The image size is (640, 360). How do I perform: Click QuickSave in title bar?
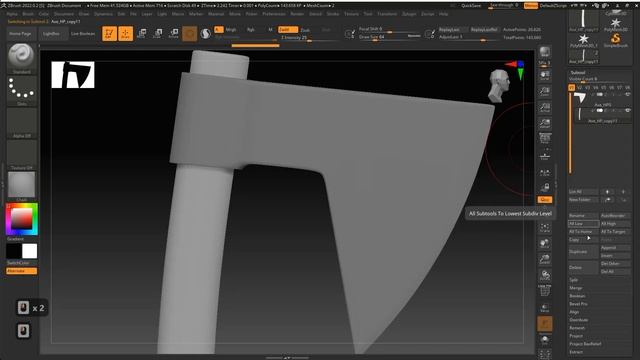[x=471, y=6]
